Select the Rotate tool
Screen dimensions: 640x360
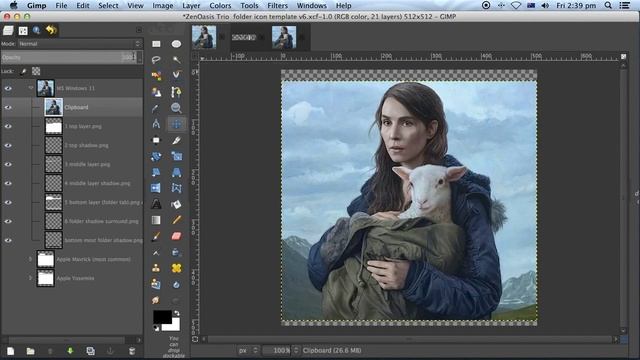point(156,156)
